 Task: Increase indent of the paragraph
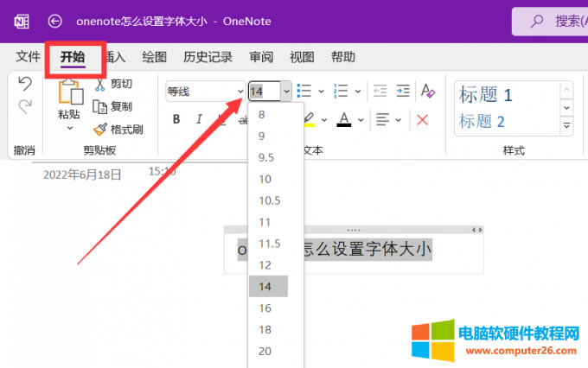402,91
